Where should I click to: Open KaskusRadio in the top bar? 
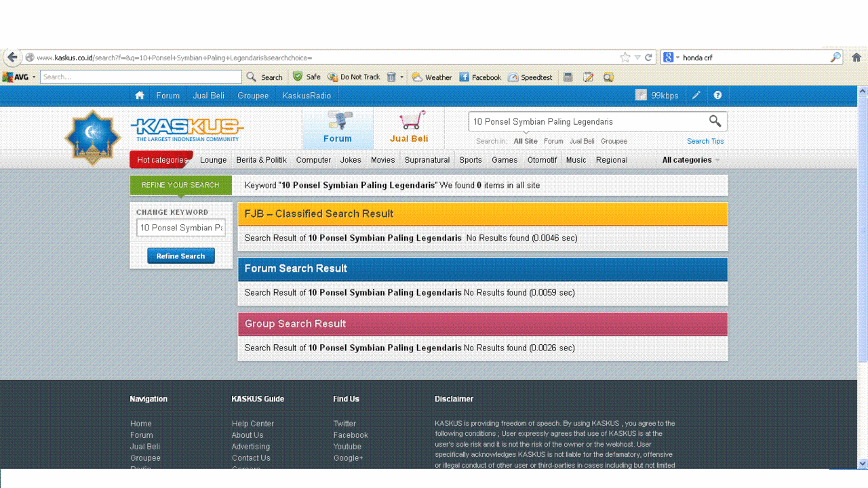pyautogui.click(x=307, y=96)
